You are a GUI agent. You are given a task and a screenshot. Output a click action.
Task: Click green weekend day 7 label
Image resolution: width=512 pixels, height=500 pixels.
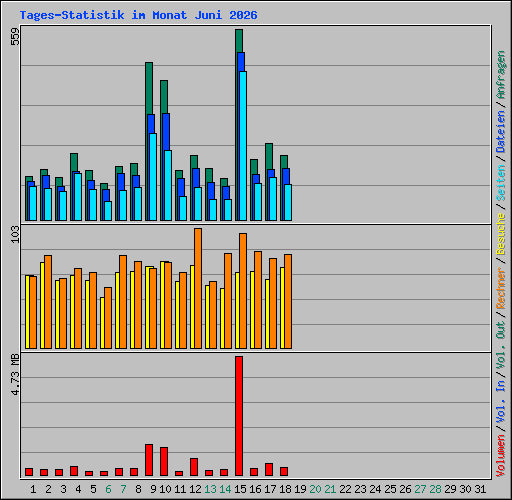[123, 489]
